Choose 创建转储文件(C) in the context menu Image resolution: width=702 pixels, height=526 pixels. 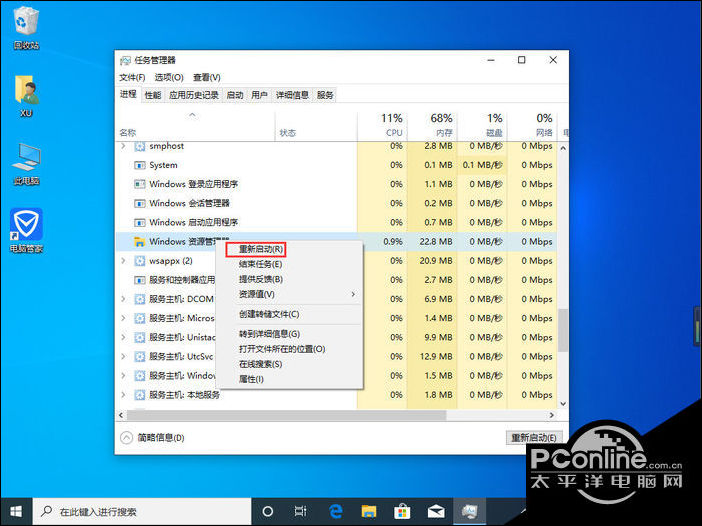coord(269,314)
